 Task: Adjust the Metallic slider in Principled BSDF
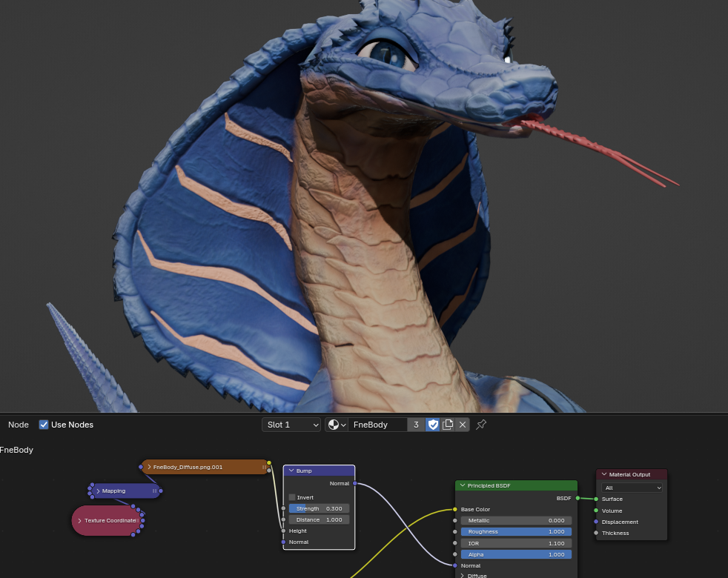(516, 520)
